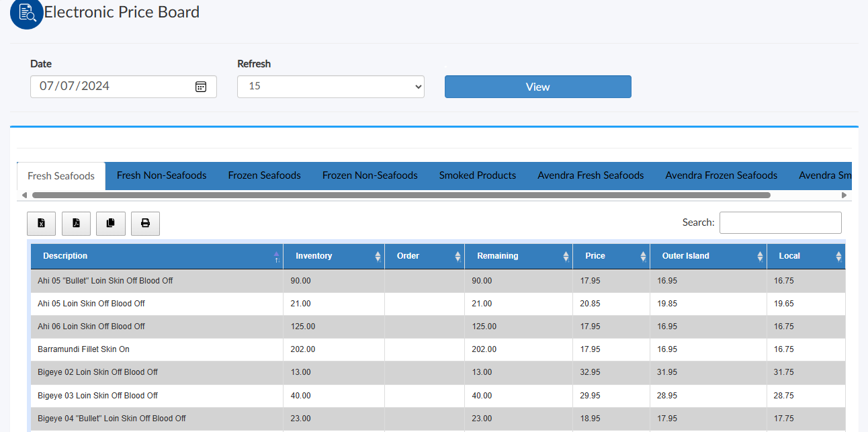Click Barramundi inventory value 202.00
The width and height of the screenshot is (868, 432).
point(302,349)
